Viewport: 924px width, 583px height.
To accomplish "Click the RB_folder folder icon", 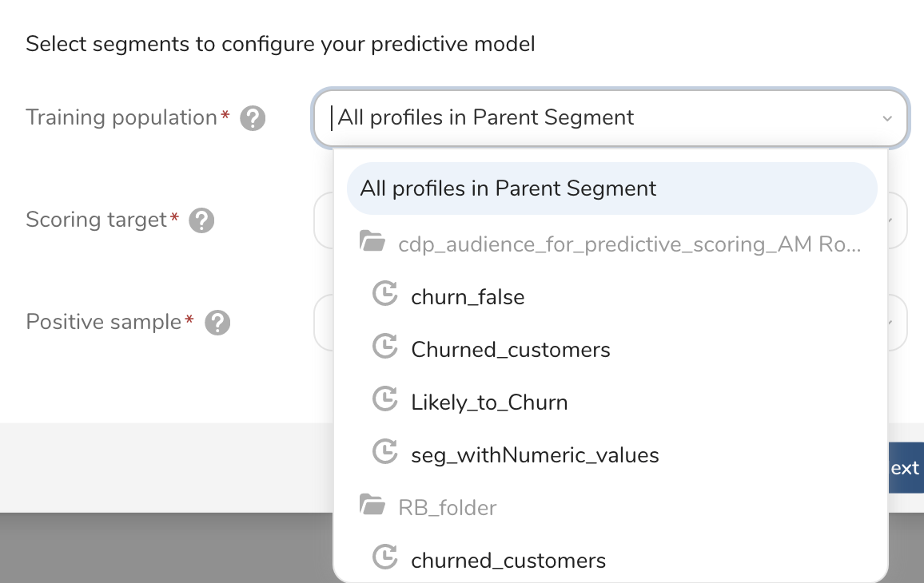I will pos(372,506).
